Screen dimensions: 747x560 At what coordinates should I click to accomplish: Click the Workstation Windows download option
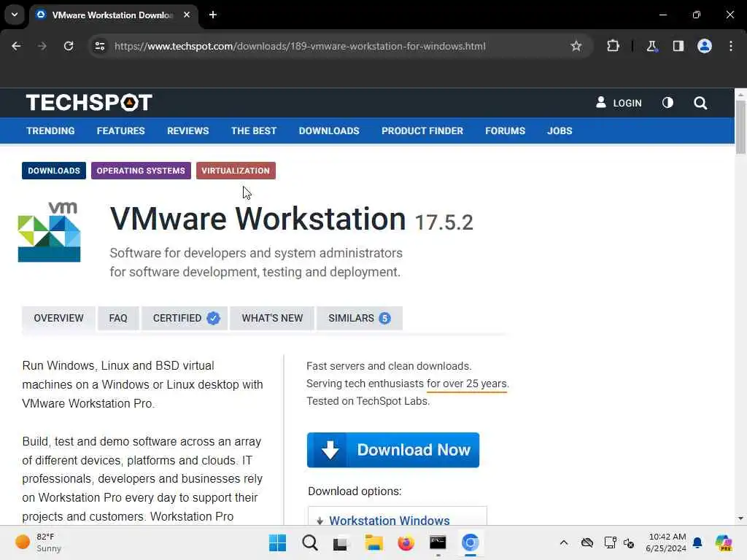390,521
